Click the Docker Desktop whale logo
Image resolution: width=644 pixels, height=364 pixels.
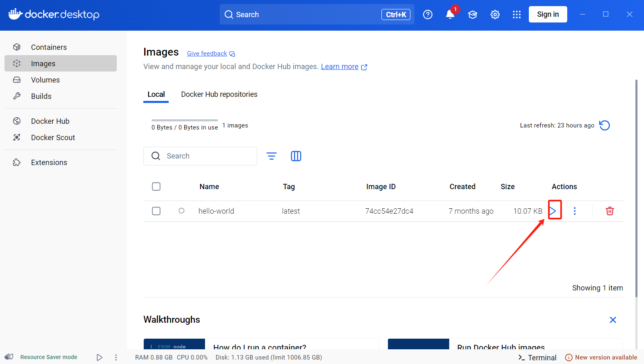click(54, 14)
